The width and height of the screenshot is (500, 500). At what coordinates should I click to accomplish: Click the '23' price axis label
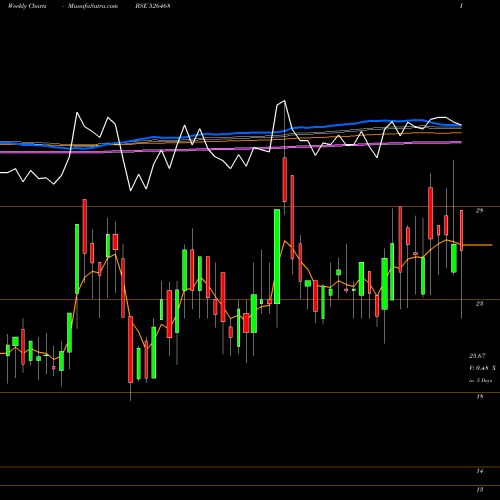click(479, 304)
